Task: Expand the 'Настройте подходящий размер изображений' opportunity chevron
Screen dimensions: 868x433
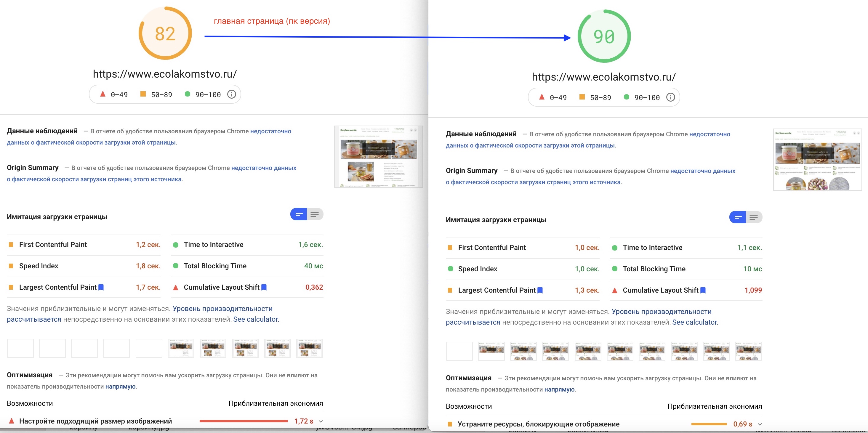Action: pos(321,421)
